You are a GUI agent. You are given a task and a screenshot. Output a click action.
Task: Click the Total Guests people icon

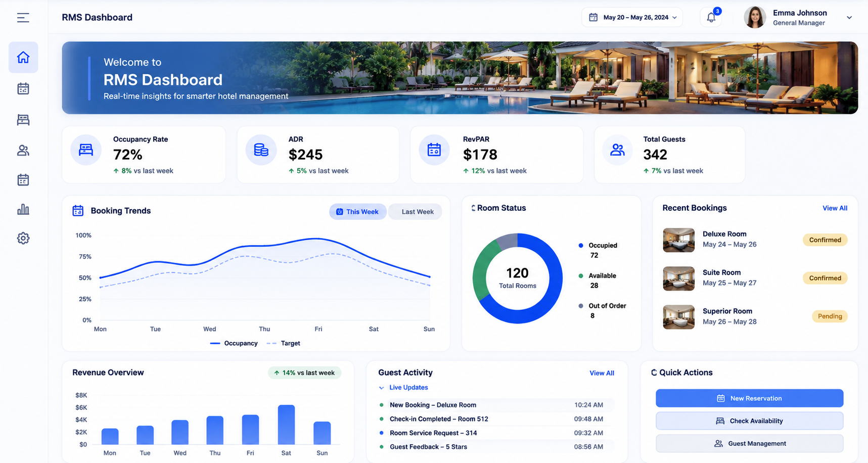coord(617,150)
